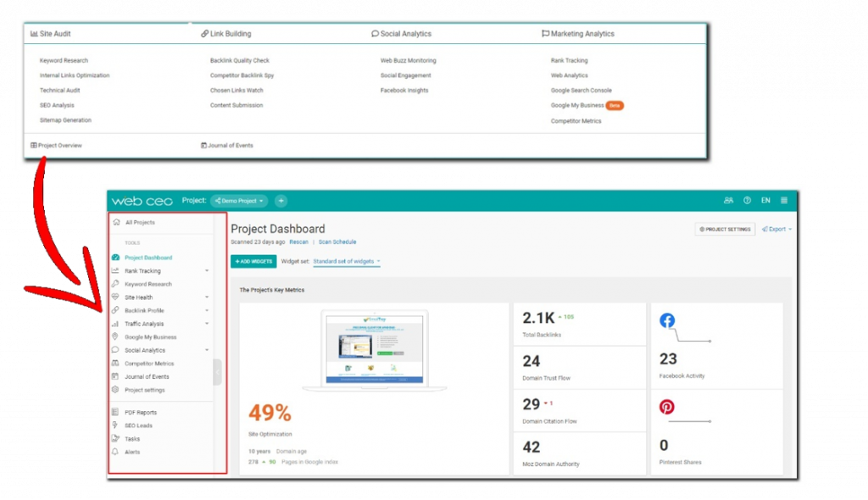Viewport: 868px width, 500px height.
Task: Open Sitemap Generation menu item
Action: (x=65, y=120)
